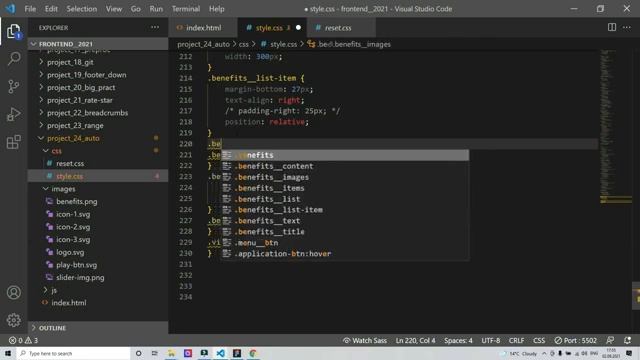Open the Run and Debug view
The image size is (640, 360).
13,114
